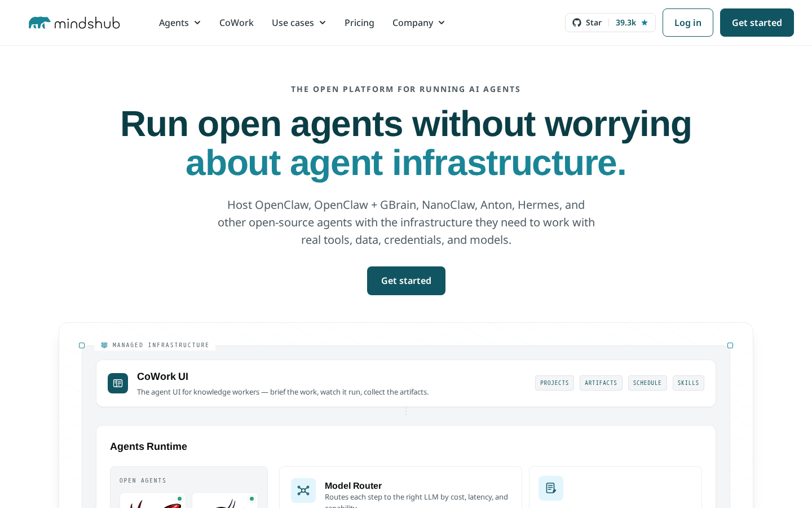Click the star icon beside 39.3k
Viewport: 812px width, 508px height.
(x=645, y=23)
